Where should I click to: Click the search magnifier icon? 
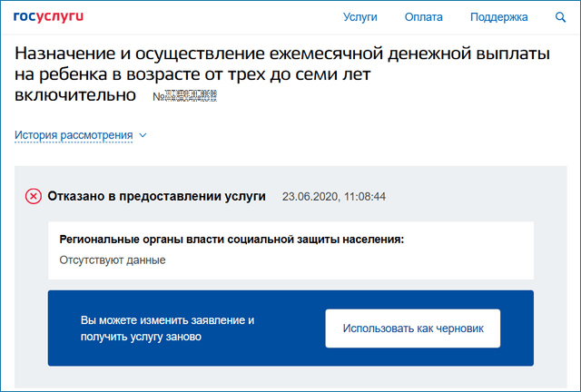pyautogui.click(x=560, y=17)
